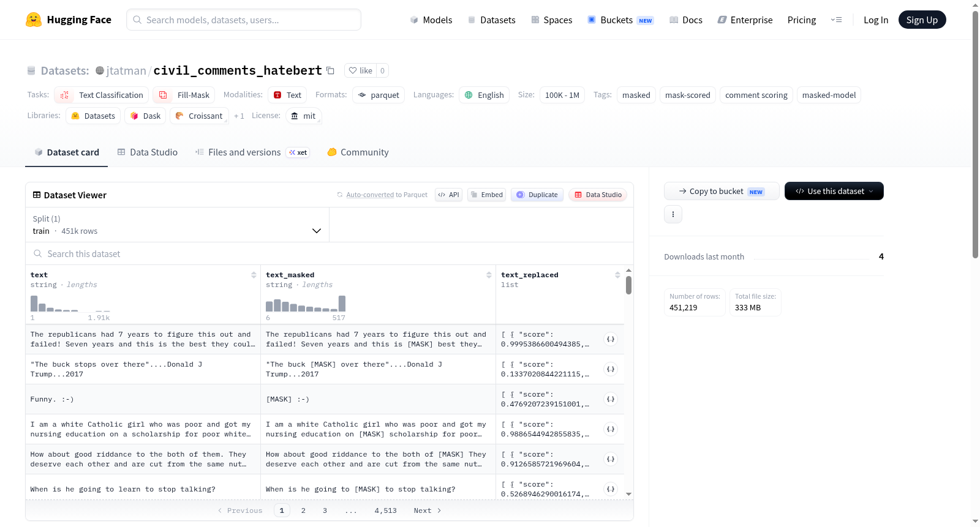
Task: Focus the Search this dataset field
Action: (x=330, y=253)
